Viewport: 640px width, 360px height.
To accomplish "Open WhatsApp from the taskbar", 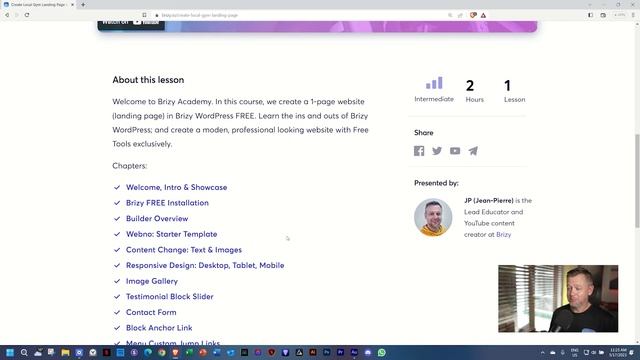I will [382, 352].
